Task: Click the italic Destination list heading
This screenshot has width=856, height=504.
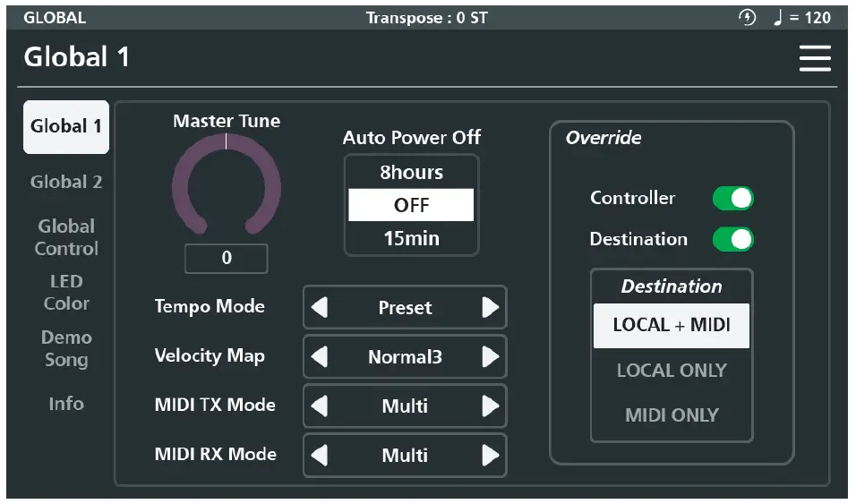Action: (672, 286)
